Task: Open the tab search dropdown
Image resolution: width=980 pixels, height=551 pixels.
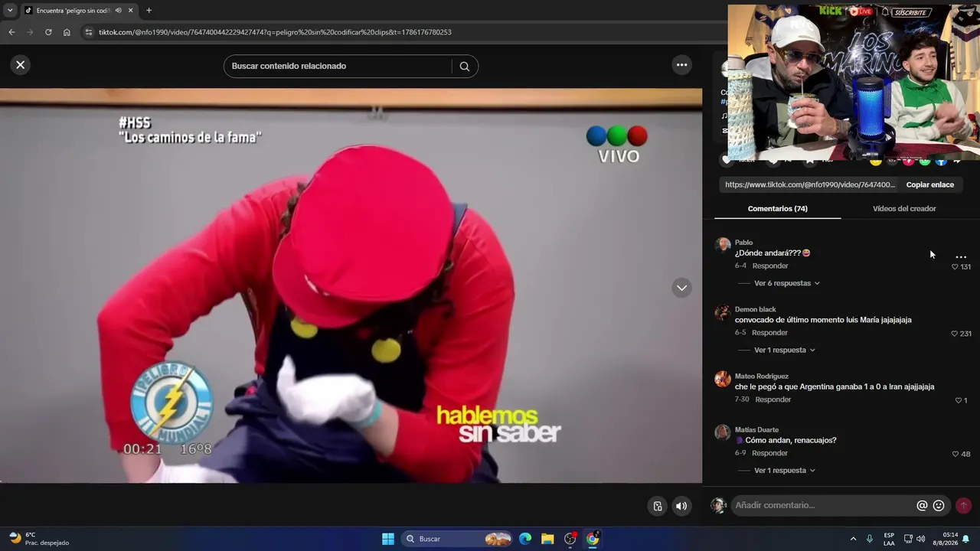Action: coord(10,11)
